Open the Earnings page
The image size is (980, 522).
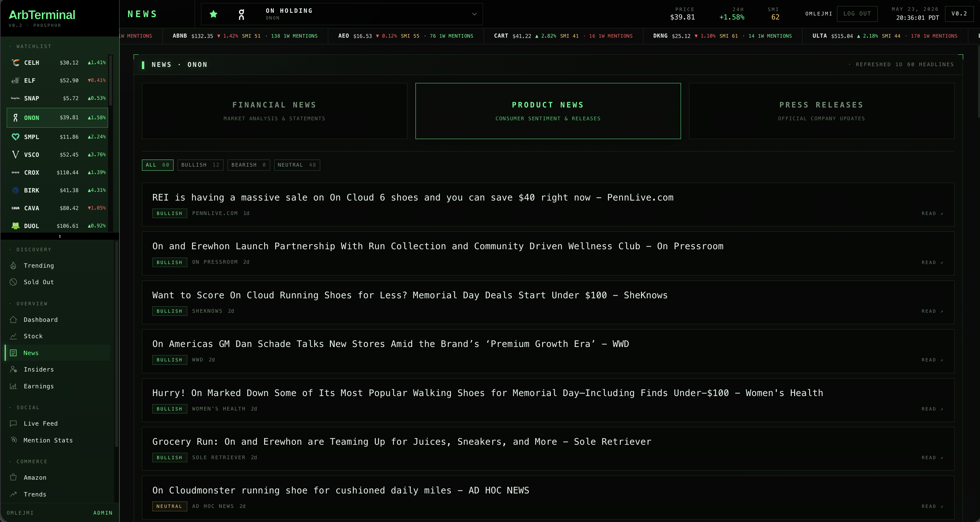(58, 386)
